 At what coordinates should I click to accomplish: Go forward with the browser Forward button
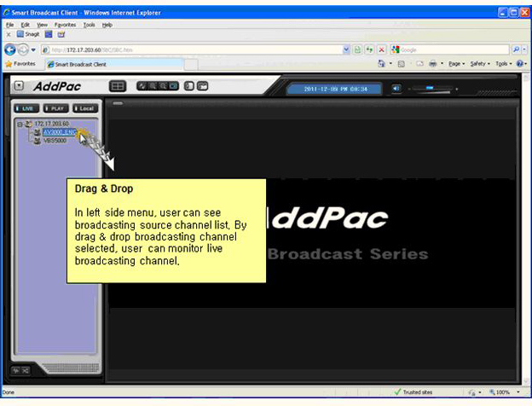(x=23, y=50)
